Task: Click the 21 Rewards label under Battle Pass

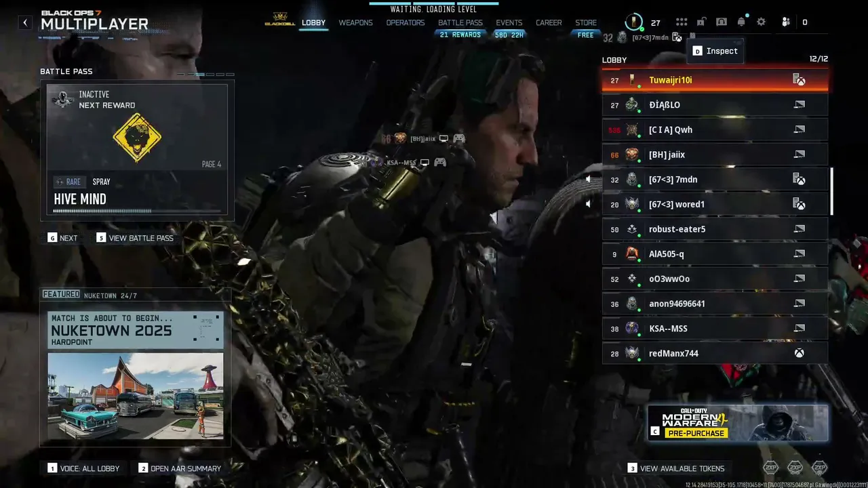Action: (x=460, y=35)
